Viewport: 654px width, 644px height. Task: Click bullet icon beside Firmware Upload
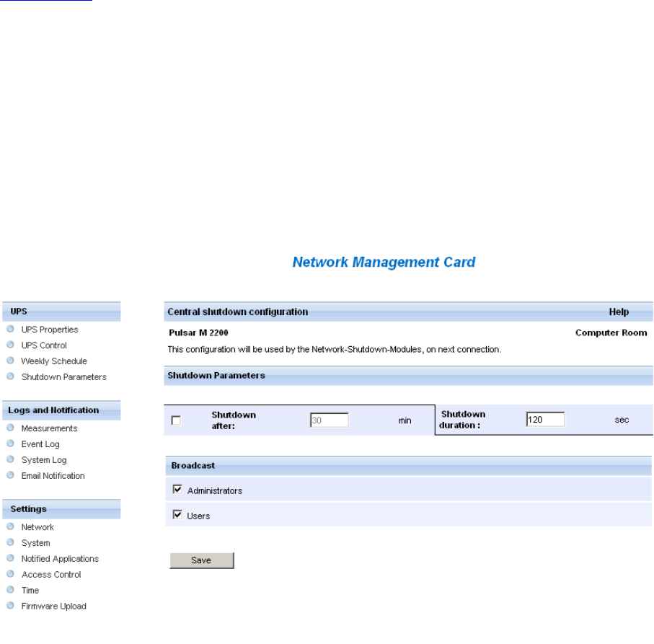(10, 606)
